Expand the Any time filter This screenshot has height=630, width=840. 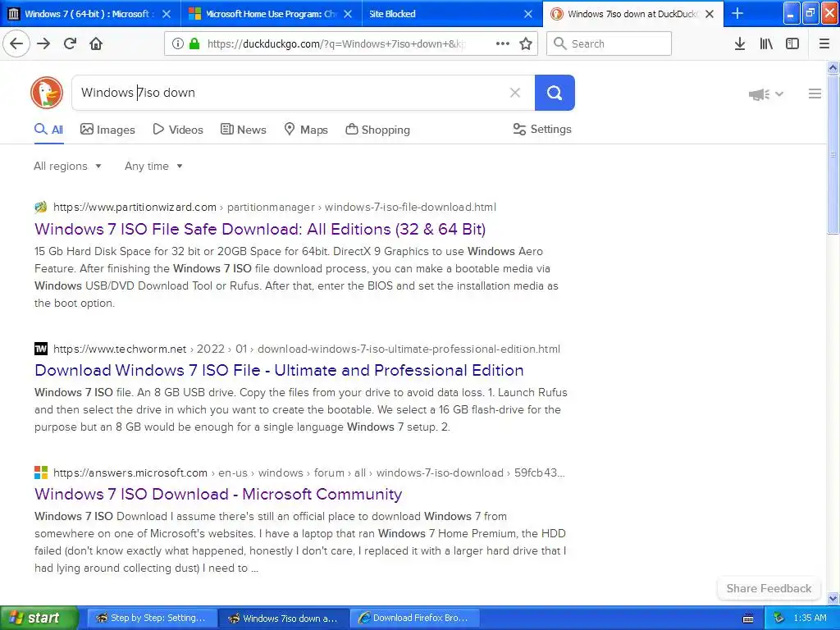click(x=153, y=166)
